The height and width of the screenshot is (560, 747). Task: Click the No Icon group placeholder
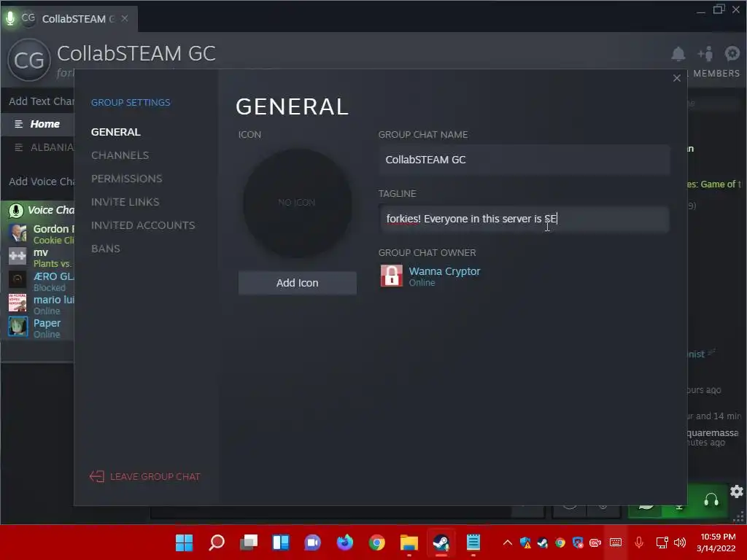coord(298,203)
